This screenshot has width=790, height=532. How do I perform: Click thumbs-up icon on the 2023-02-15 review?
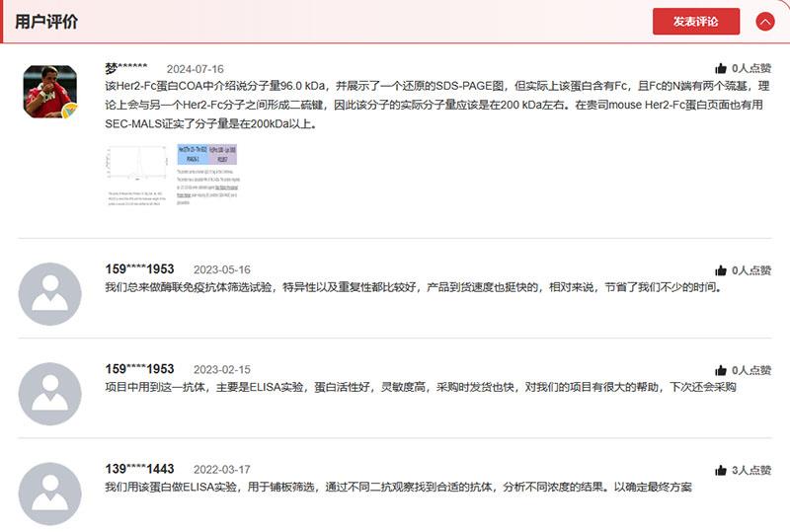click(x=721, y=370)
